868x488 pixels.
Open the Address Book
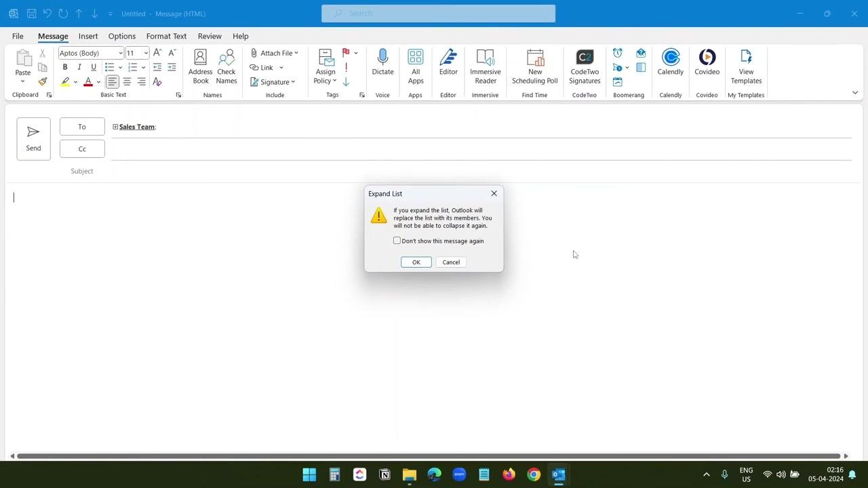click(200, 66)
